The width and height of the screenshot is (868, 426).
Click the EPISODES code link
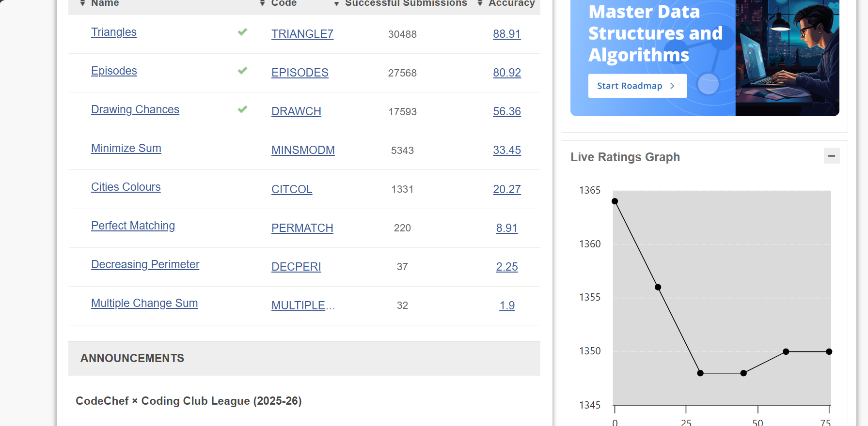point(300,73)
